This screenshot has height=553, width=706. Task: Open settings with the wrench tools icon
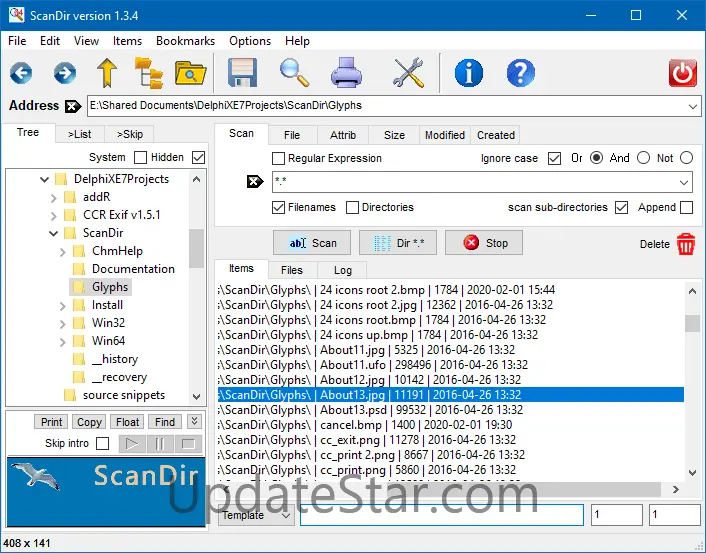[x=408, y=73]
